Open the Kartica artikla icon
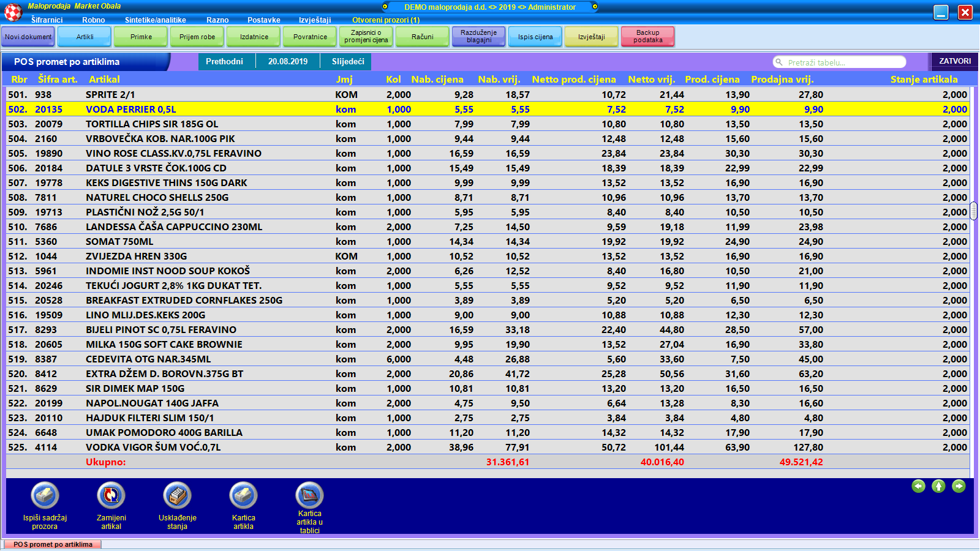The height and width of the screenshot is (551, 980). coord(243,495)
